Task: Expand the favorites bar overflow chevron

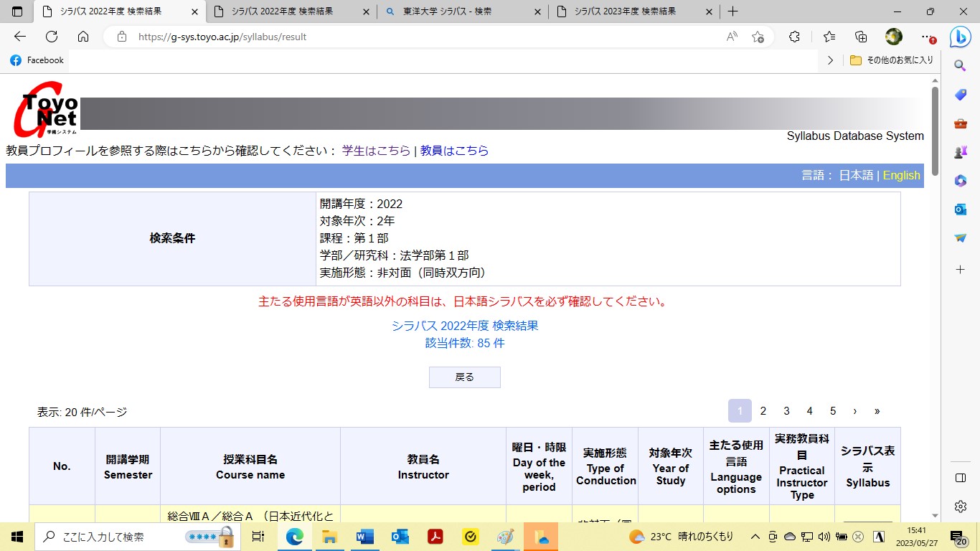Action: [x=830, y=60]
